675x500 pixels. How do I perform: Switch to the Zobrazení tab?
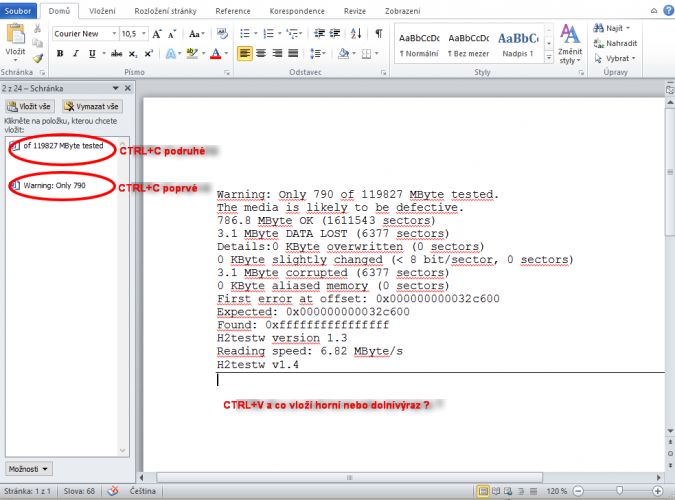coord(403,11)
